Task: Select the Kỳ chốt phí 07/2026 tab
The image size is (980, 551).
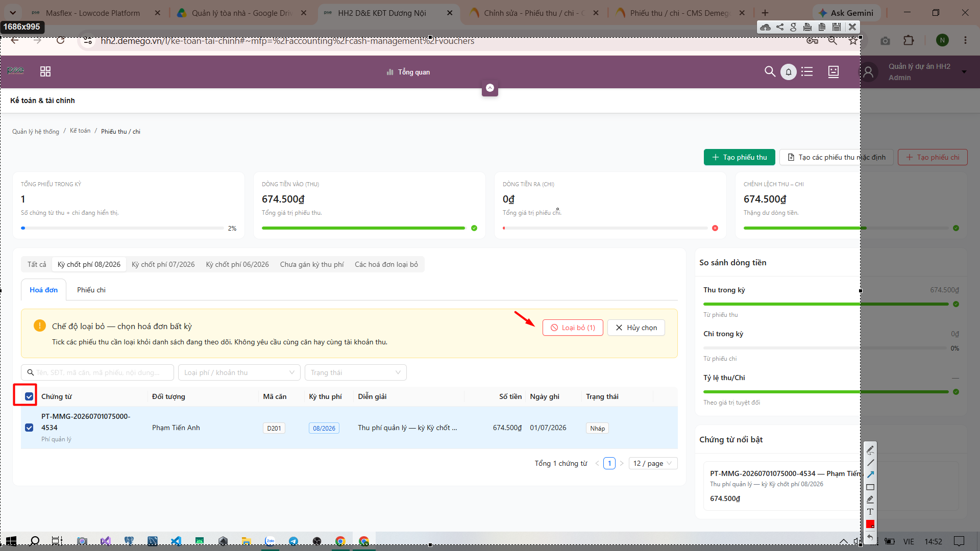Action: [x=163, y=264]
